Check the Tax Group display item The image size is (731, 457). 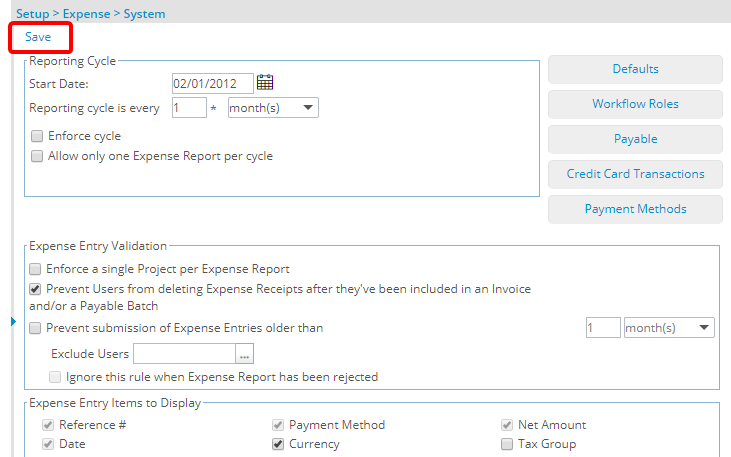(x=507, y=444)
